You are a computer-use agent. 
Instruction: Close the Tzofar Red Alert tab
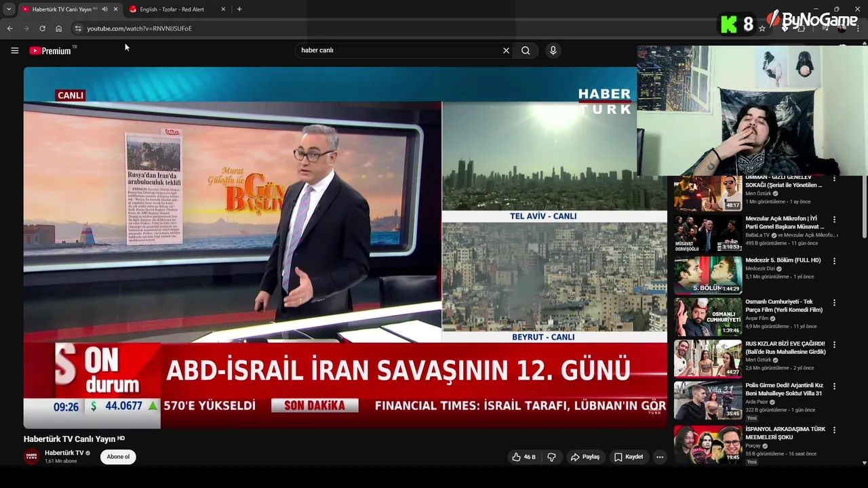coord(223,9)
